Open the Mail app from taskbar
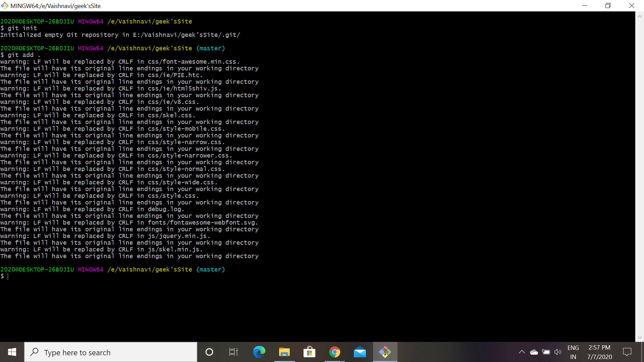 pyautogui.click(x=360, y=352)
